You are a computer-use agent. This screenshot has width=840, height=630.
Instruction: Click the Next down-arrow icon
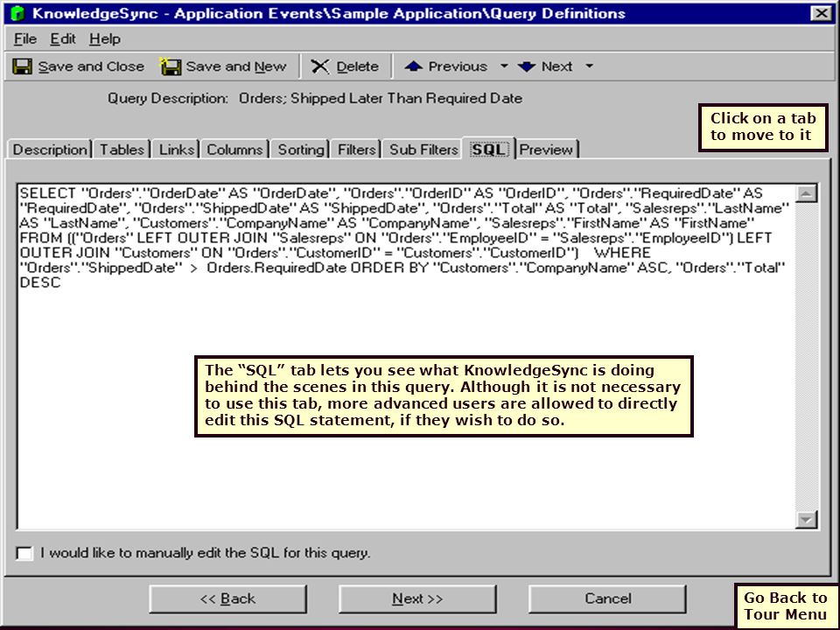(527, 66)
